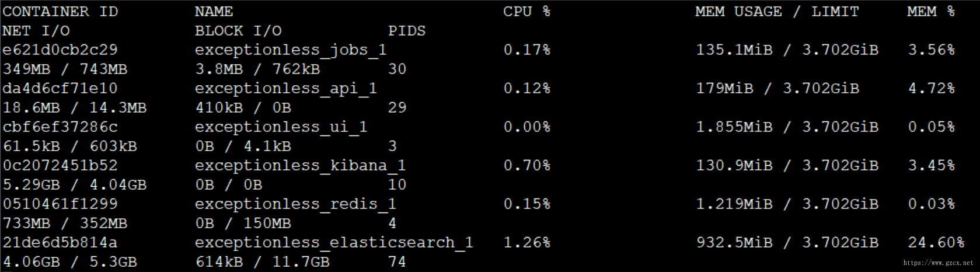Select the exceptionless_ui_1 container name
The image size is (980, 272).
point(281,128)
